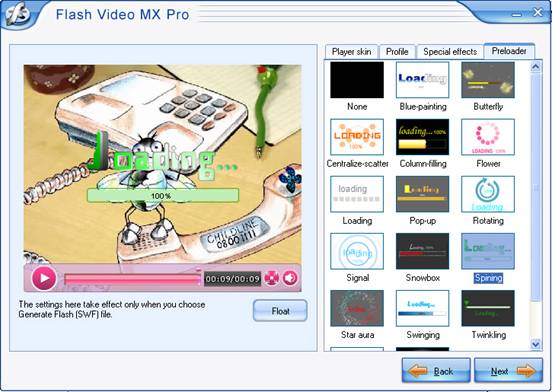Pick the Star aura preloader

pos(357,308)
